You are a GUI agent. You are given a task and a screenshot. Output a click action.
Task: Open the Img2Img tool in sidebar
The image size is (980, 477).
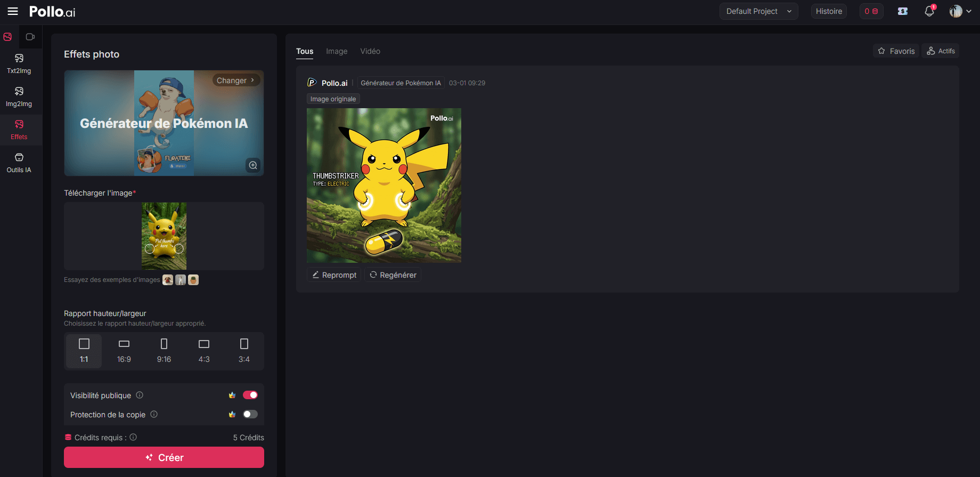coord(19,96)
